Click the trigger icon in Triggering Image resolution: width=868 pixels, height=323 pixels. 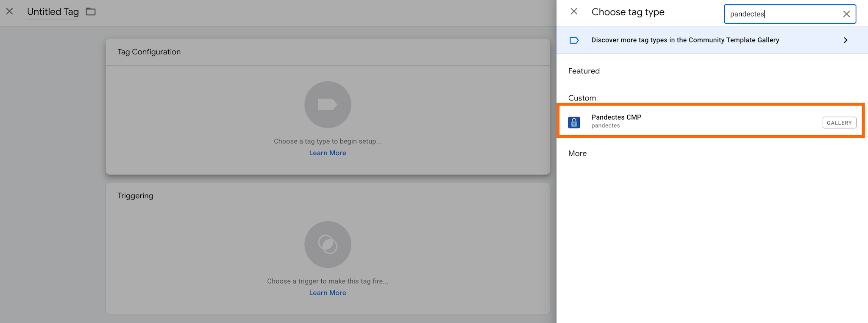click(x=328, y=245)
